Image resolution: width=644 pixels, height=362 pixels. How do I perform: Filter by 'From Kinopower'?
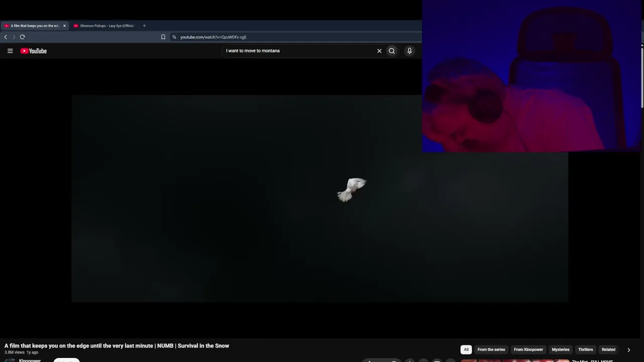(x=528, y=349)
